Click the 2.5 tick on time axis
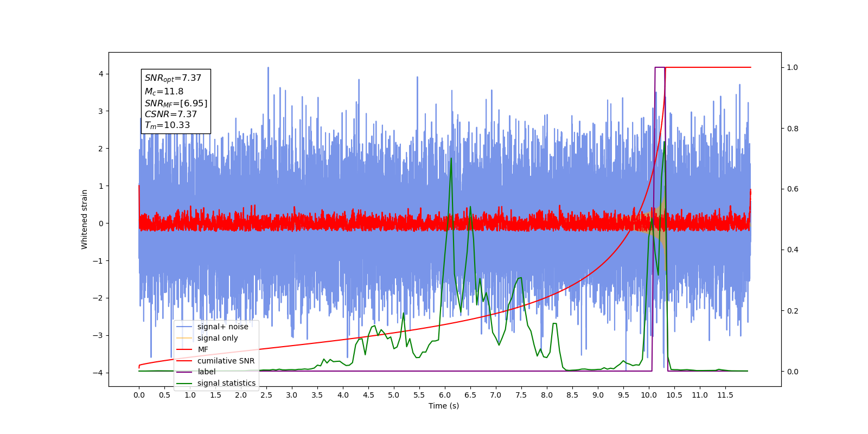The image size is (868, 434). pyautogui.click(x=266, y=395)
